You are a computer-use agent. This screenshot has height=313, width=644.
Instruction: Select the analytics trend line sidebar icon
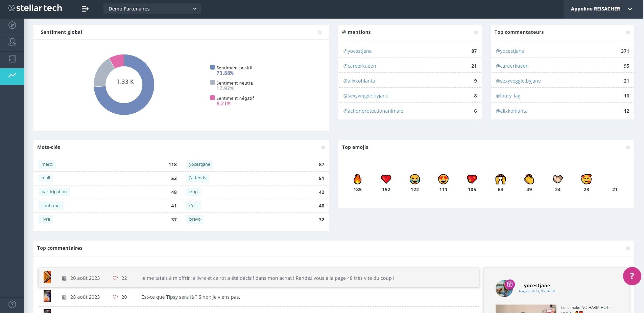[12, 75]
